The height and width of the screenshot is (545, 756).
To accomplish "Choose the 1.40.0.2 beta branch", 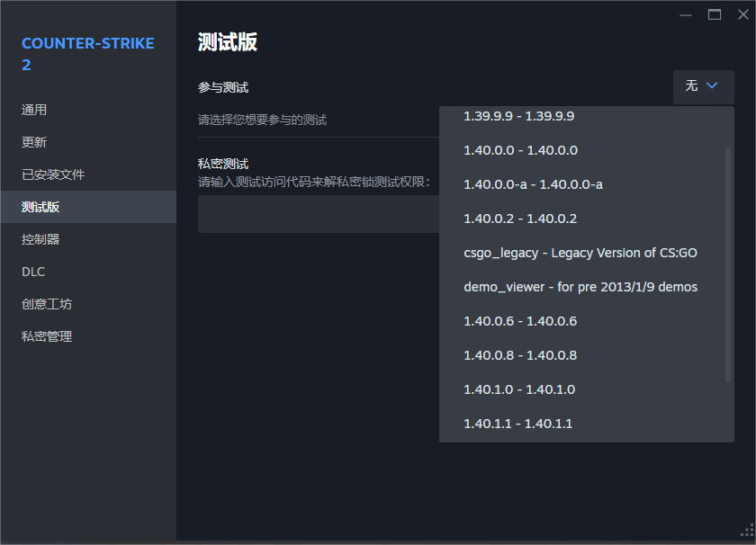I will click(520, 219).
